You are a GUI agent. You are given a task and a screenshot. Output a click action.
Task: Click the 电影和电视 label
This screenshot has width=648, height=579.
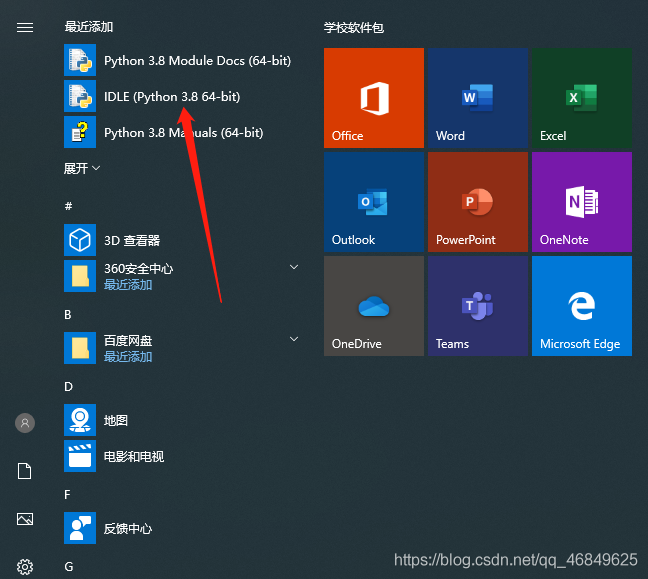(134, 457)
